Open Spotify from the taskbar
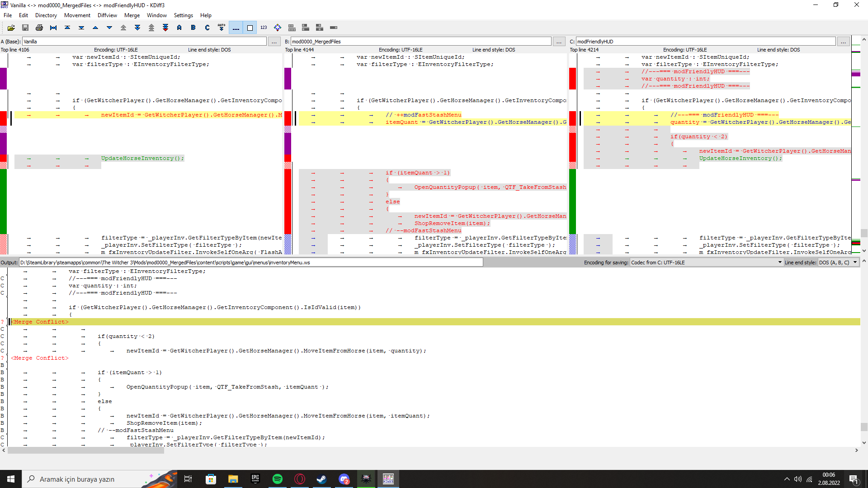Image resolution: width=868 pixels, height=488 pixels. pos(278,479)
